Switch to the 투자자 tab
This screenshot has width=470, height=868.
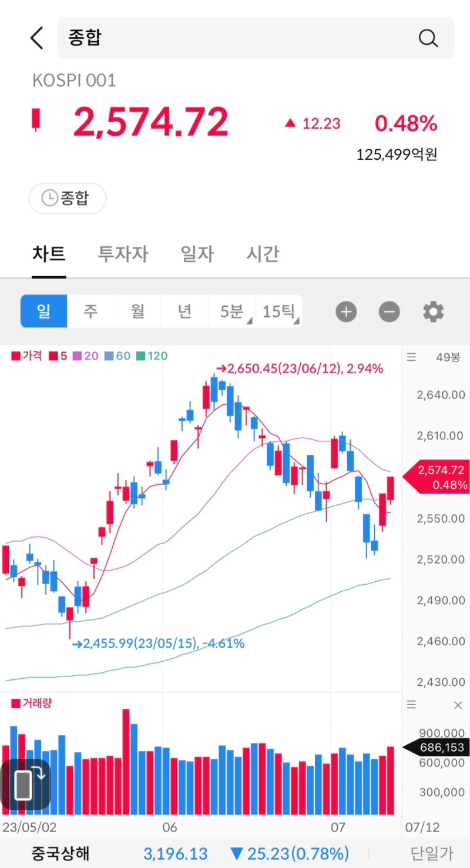point(122,254)
